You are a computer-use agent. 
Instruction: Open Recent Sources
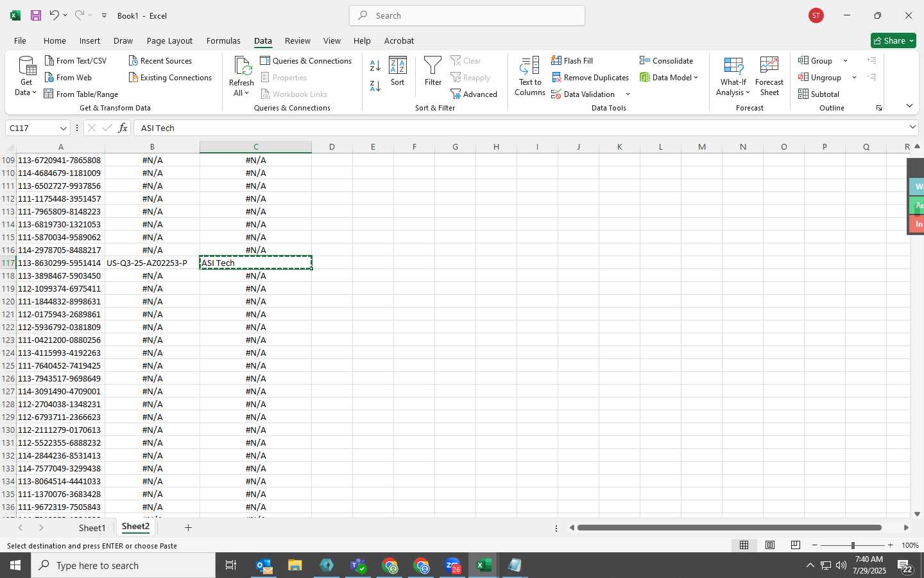160,60
